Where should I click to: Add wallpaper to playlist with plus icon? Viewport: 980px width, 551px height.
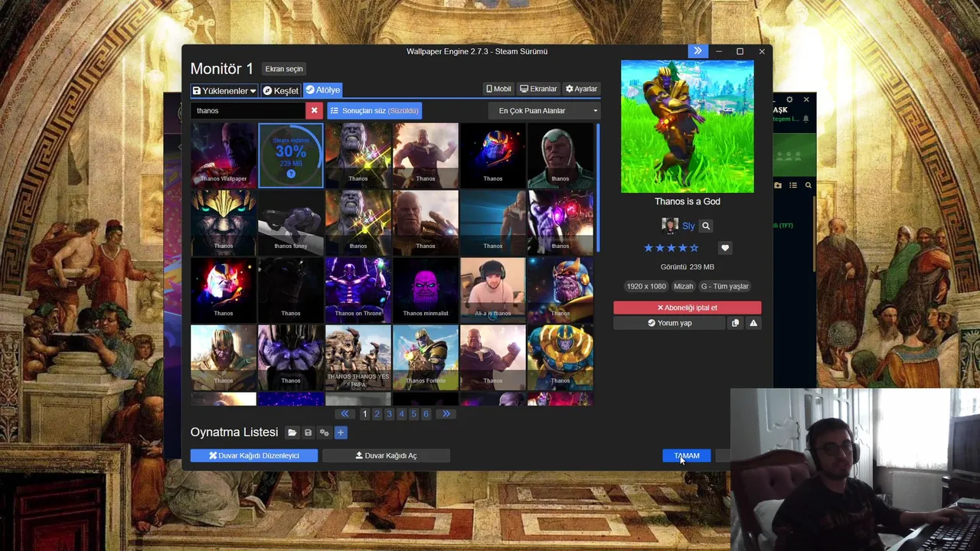click(341, 432)
